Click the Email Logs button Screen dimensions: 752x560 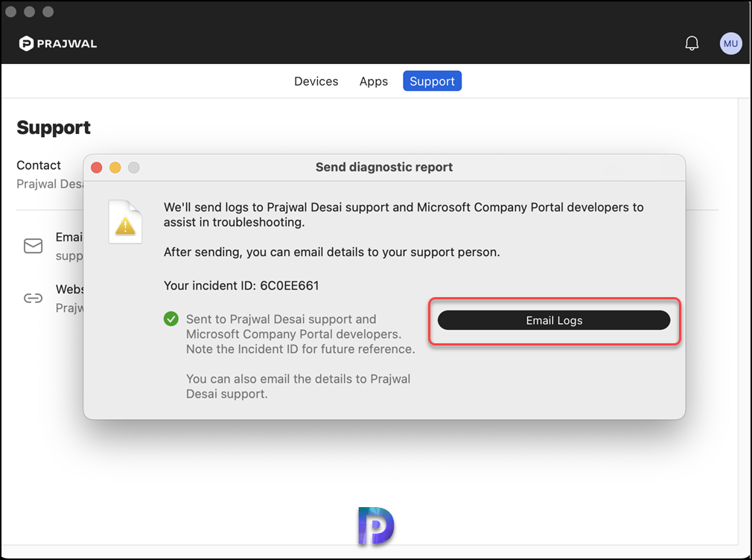pyautogui.click(x=554, y=320)
